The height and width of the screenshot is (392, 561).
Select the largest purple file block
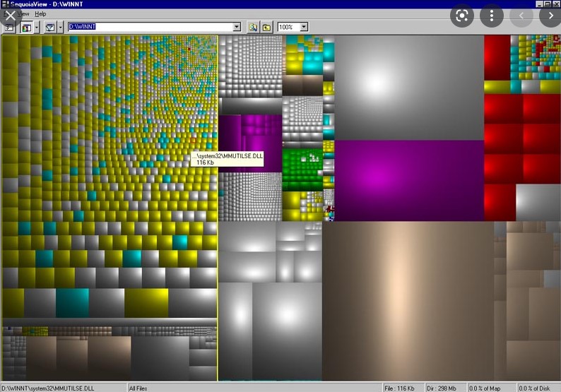[x=409, y=180]
